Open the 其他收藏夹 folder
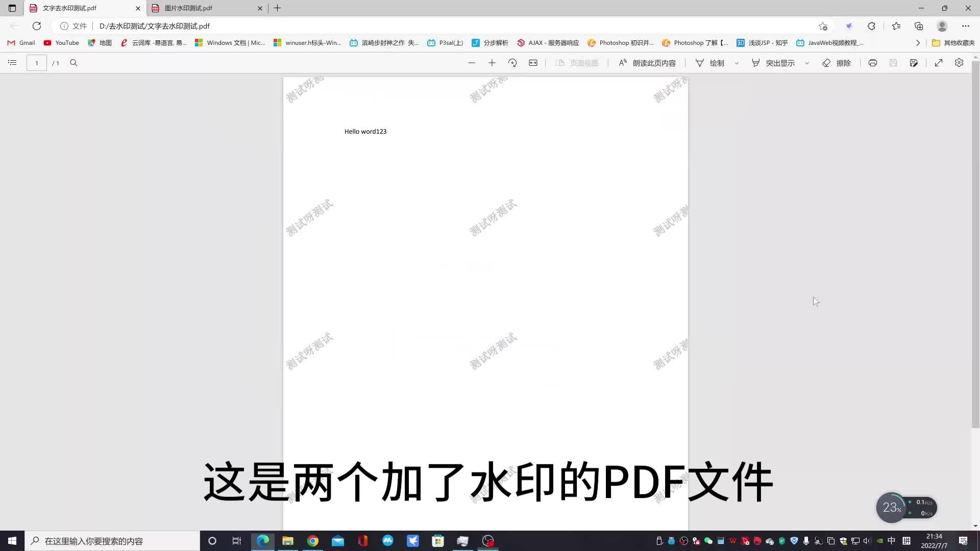Image resolution: width=980 pixels, height=551 pixels. (953, 43)
